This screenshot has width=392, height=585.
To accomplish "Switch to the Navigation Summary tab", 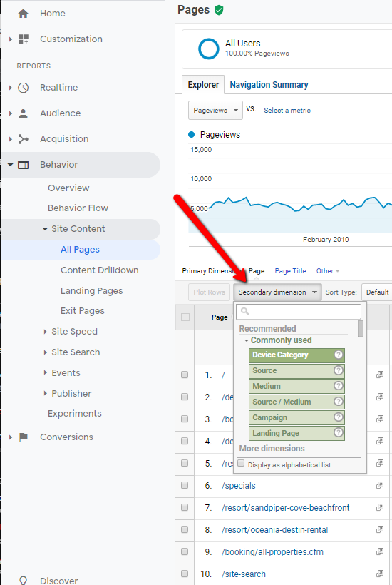I will [x=269, y=85].
